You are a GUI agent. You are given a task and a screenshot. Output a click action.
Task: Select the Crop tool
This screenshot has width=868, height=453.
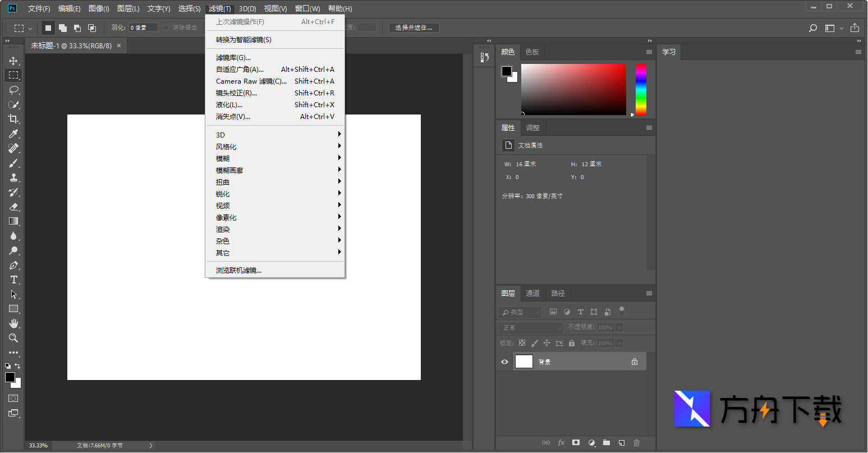click(13, 119)
